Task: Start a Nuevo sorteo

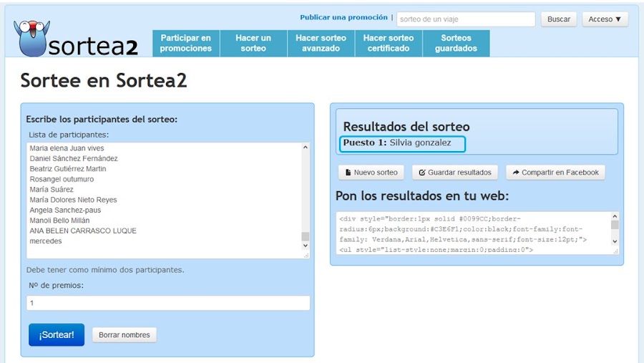Action: pyautogui.click(x=371, y=173)
